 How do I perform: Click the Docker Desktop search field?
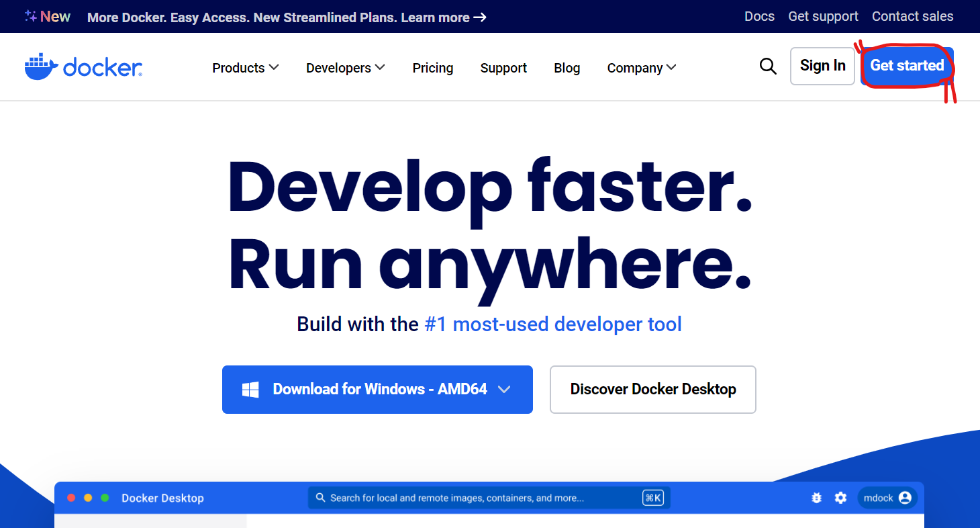pyautogui.click(x=489, y=498)
